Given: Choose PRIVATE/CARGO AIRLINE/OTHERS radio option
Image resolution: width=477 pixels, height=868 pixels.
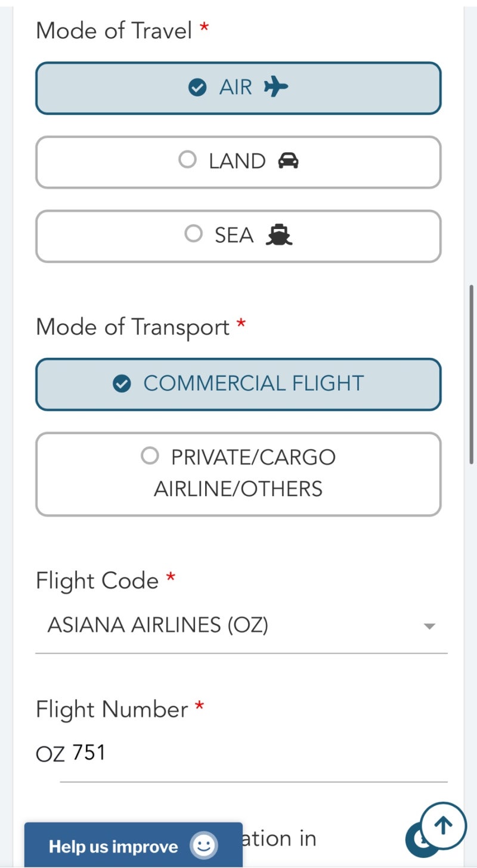Looking at the screenshot, I should (x=238, y=474).
